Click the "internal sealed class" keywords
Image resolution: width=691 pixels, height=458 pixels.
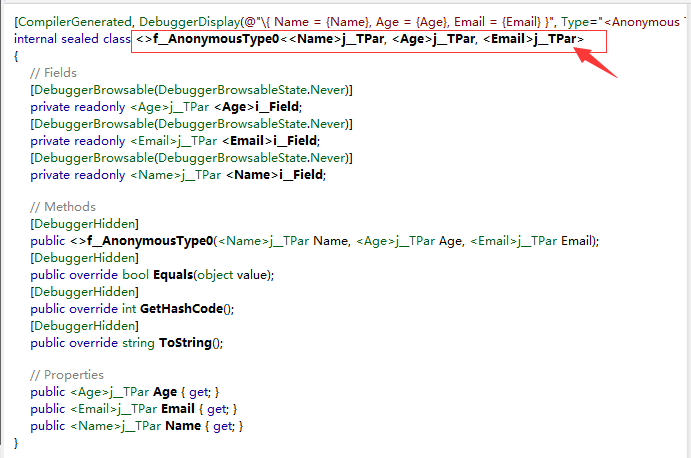72,39
